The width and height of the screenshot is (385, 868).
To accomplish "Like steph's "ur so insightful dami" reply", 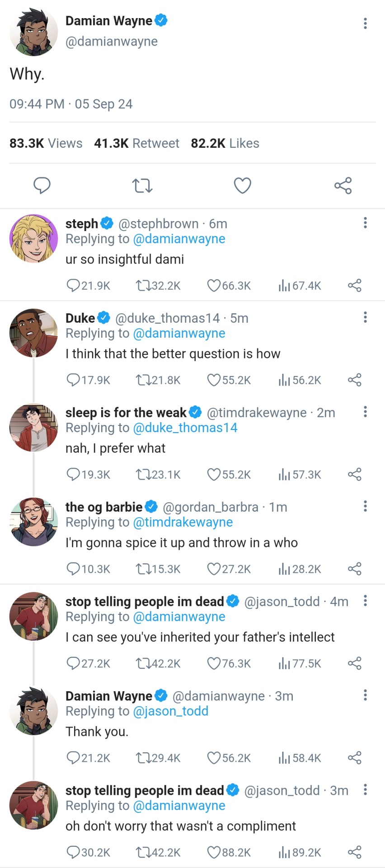I will click(x=214, y=285).
